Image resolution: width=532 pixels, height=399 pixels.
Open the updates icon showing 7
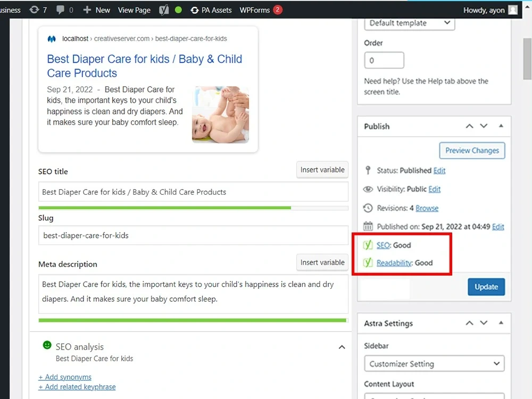[x=34, y=10]
